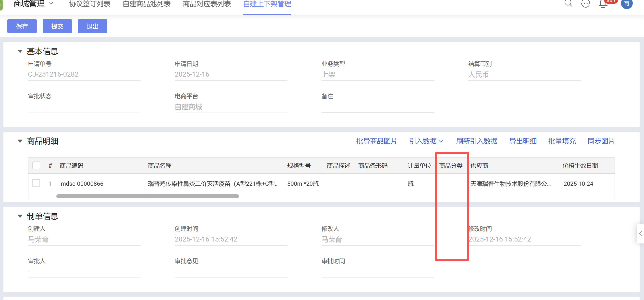The height and width of the screenshot is (300, 644).
Task: Click the table horizontal scrollbar thumb
Action: pos(148,196)
